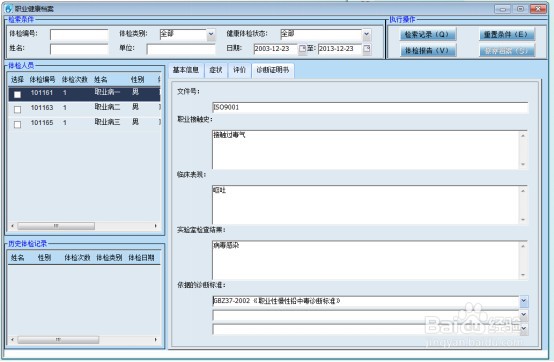Click the 临床表现 text area
554x362 pixels.
coord(366,204)
